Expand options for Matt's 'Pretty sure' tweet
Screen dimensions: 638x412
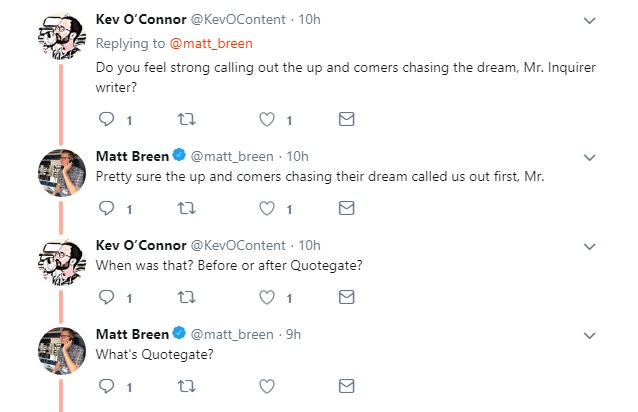pyautogui.click(x=589, y=157)
